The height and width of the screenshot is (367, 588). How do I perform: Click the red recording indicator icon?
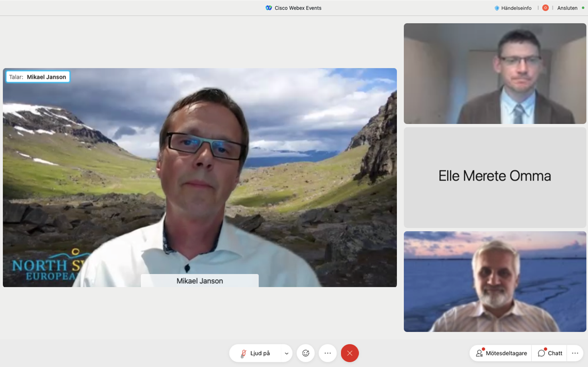pyautogui.click(x=545, y=8)
